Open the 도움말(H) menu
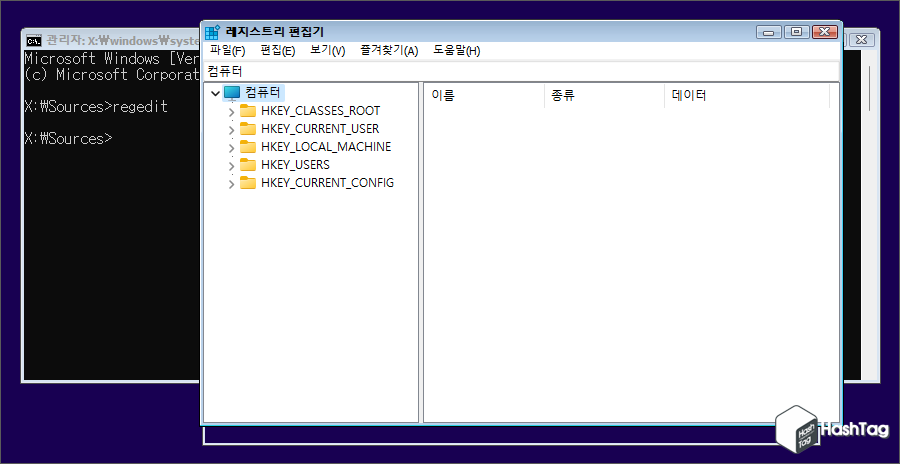 coord(456,51)
